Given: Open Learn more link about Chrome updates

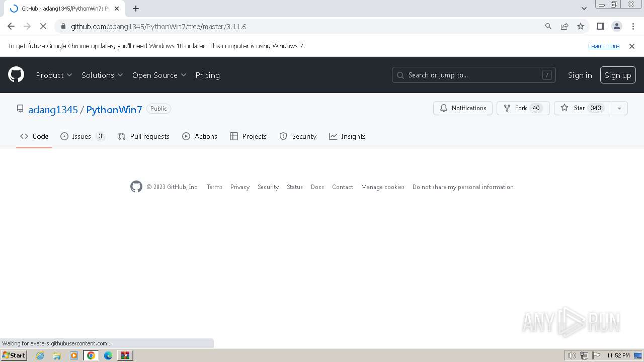Looking at the screenshot, I should click(604, 46).
